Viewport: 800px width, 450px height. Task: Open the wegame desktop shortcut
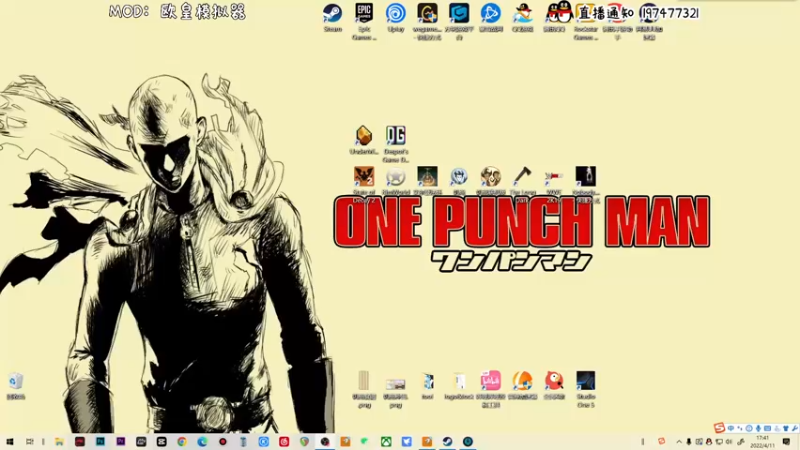427,20
